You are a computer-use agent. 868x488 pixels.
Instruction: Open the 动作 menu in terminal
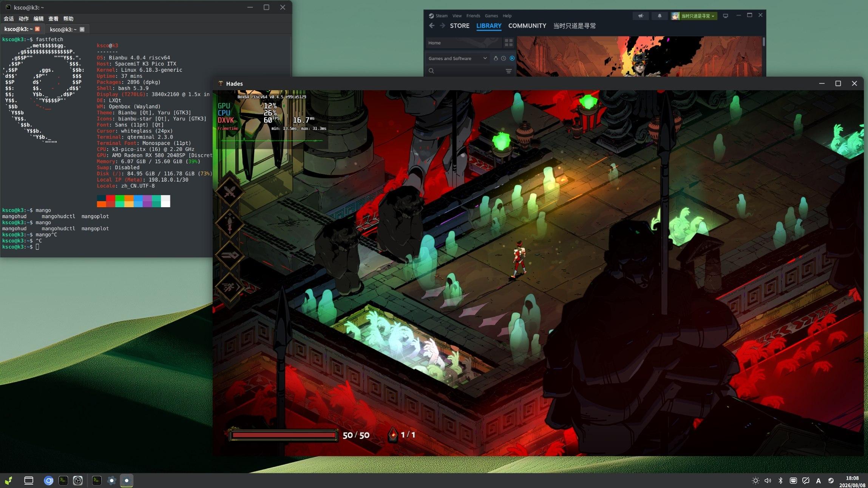point(23,18)
